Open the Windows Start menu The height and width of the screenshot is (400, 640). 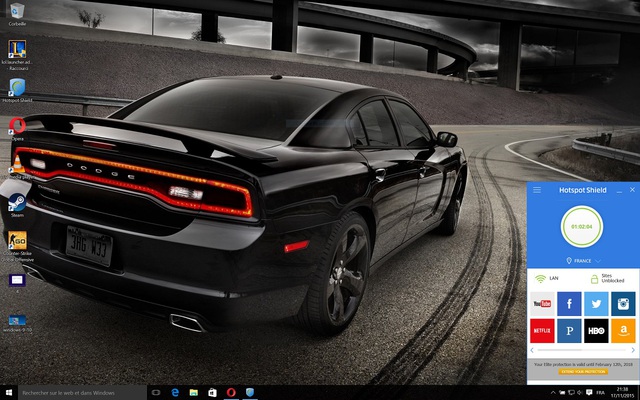point(9,391)
